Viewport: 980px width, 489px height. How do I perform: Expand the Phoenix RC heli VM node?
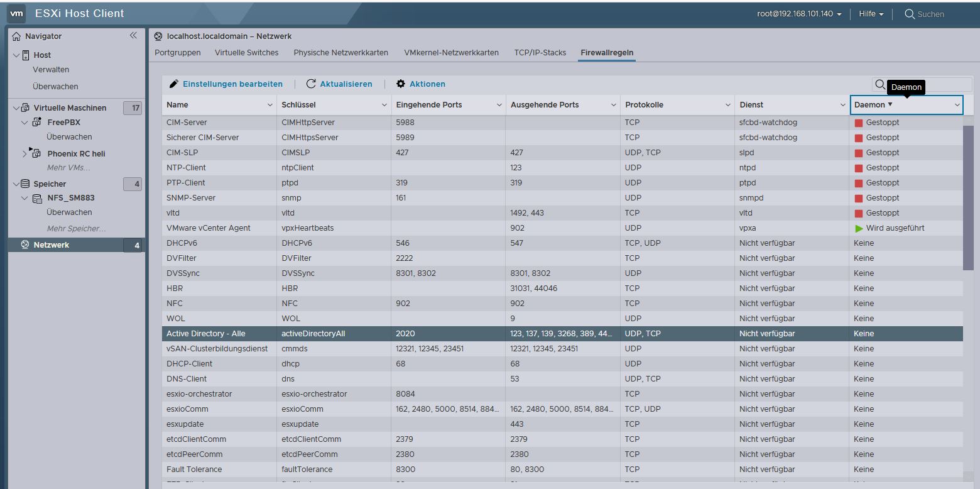pyautogui.click(x=24, y=153)
